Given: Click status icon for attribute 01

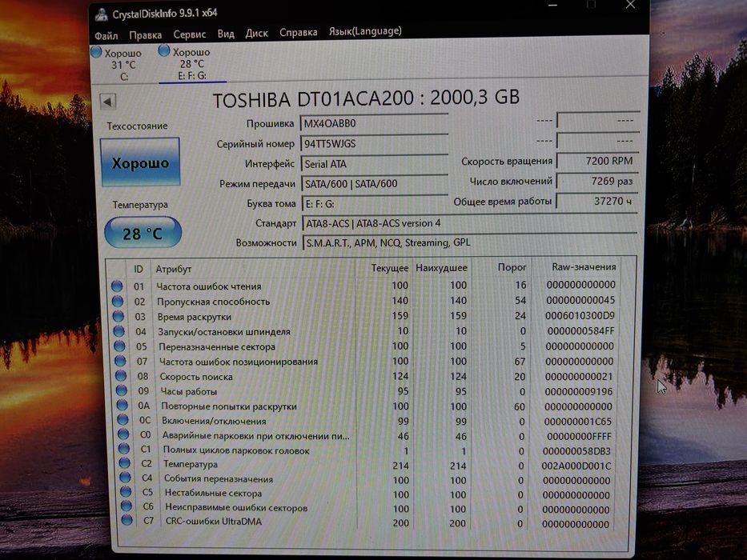Looking at the screenshot, I should (117, 286).
